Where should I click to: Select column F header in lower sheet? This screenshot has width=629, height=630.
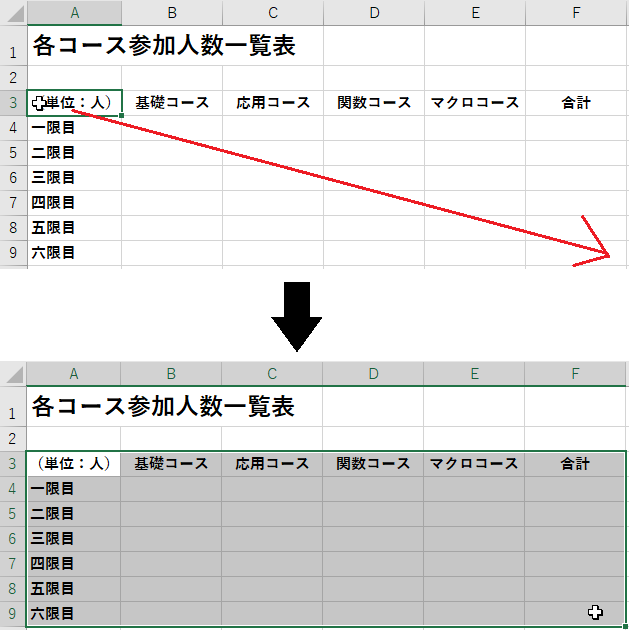pyautogui.click(x=575, y=374)
